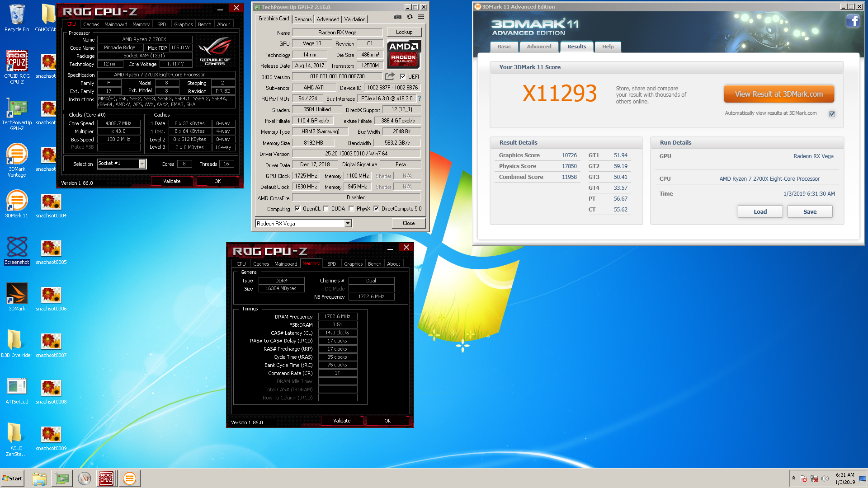The width and height of the screenshot is (868, 488).
Task: Click the Lookup button in GPU-Z
Action: tap(404, 32)
